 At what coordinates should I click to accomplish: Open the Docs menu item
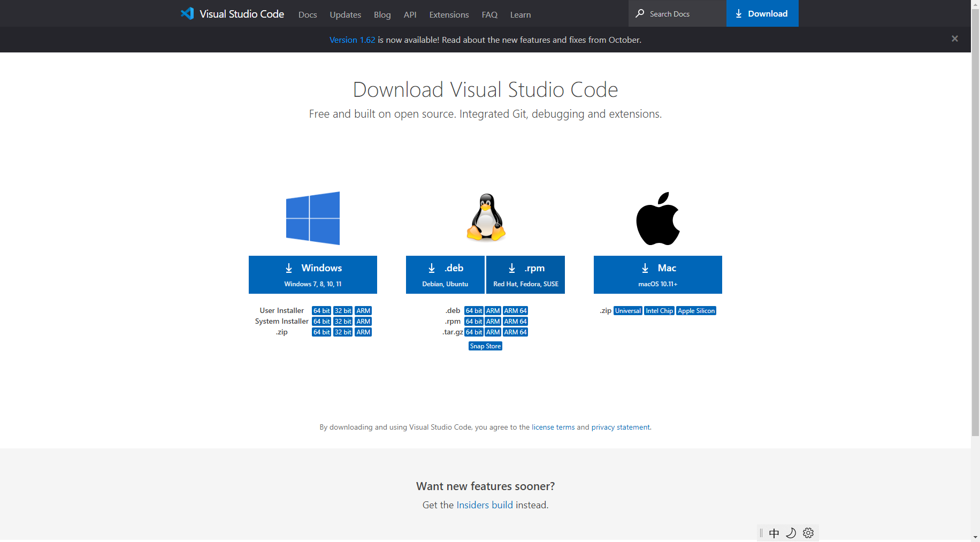308,14
